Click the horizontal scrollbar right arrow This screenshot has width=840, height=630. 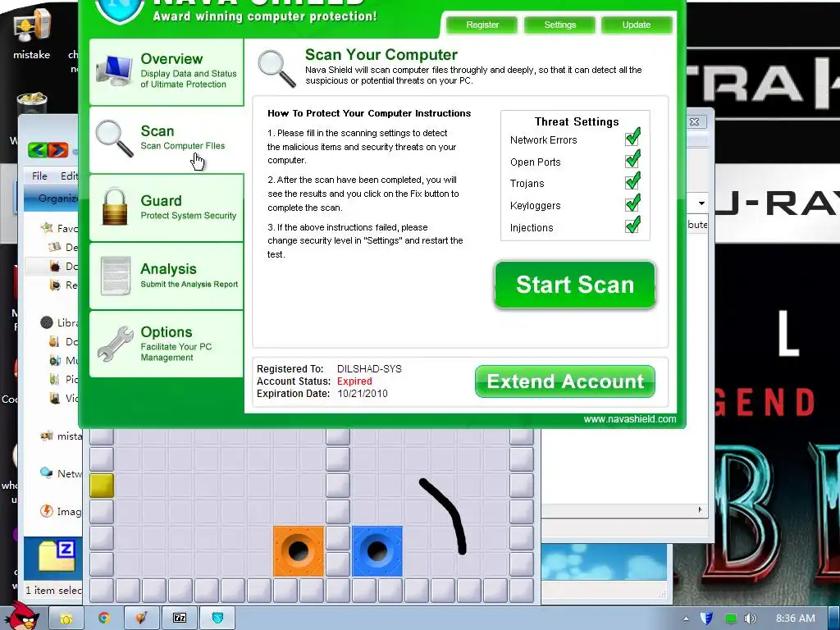click(x=700, y=509)
